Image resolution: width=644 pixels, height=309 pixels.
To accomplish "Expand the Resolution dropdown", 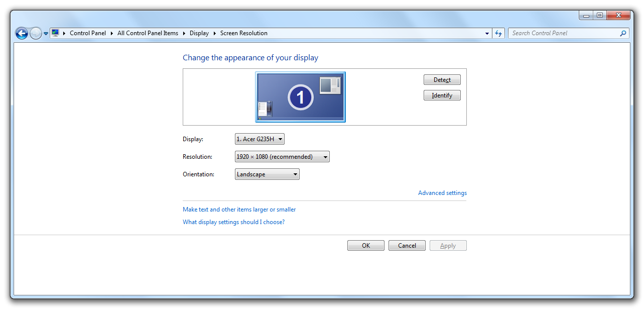I will click(282, 157).
